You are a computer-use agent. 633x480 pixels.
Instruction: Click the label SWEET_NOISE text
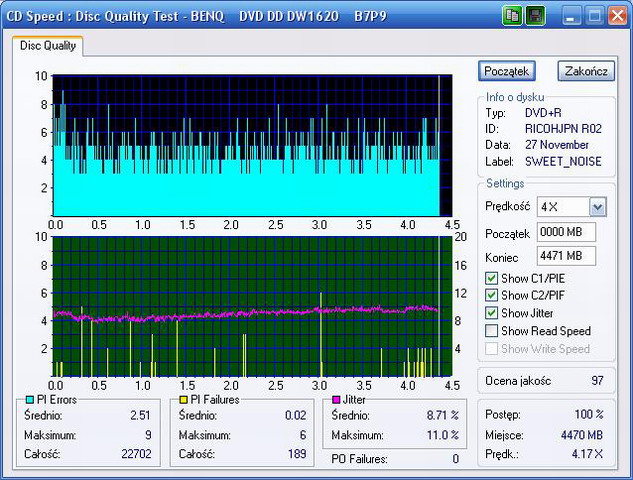[563, 161]
